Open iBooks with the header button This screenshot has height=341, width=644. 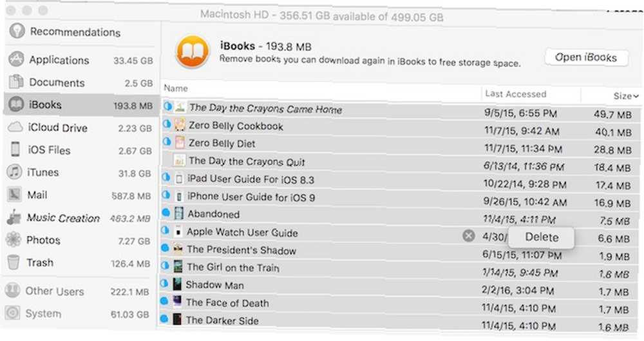pos(586,57)
